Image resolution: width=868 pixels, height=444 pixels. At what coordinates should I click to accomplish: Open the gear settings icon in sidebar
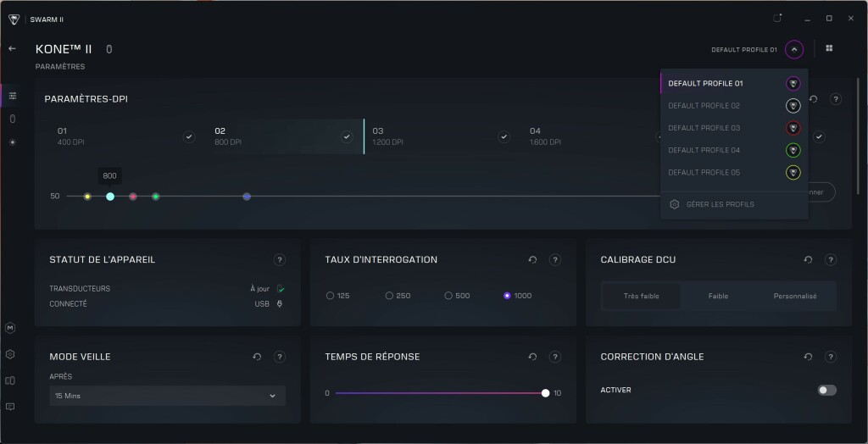(10, 354)
